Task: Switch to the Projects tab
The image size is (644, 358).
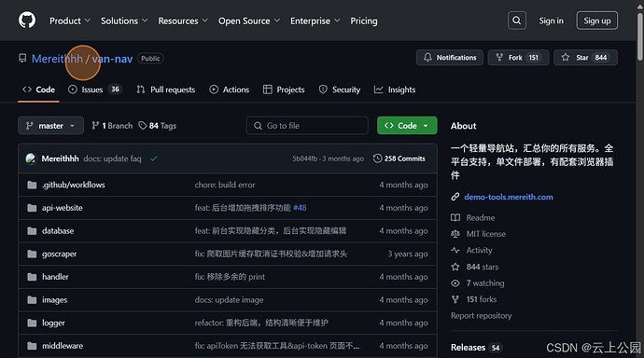Action: pos(284,89)
